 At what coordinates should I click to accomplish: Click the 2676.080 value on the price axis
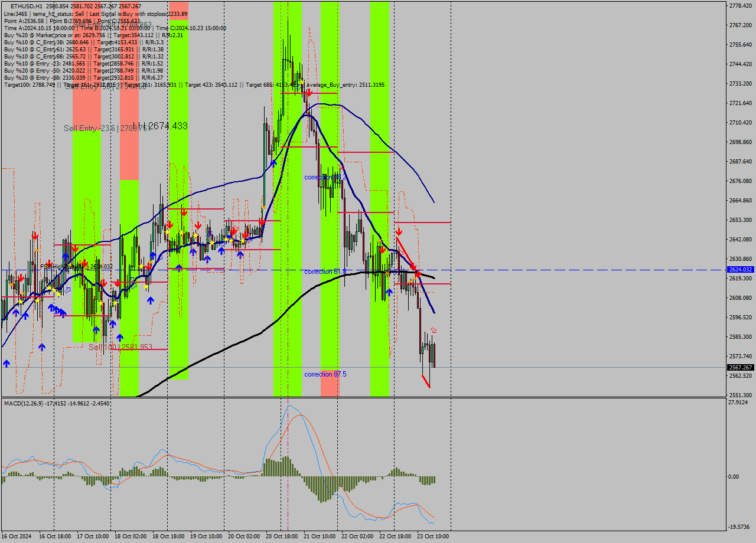pyautogui.click(x=741, y=181)
